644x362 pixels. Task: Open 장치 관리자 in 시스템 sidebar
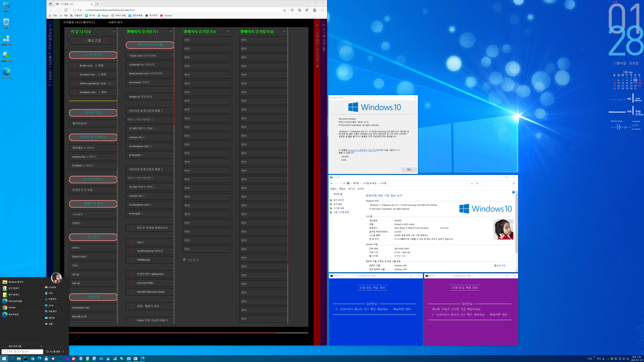pos(338,200)
